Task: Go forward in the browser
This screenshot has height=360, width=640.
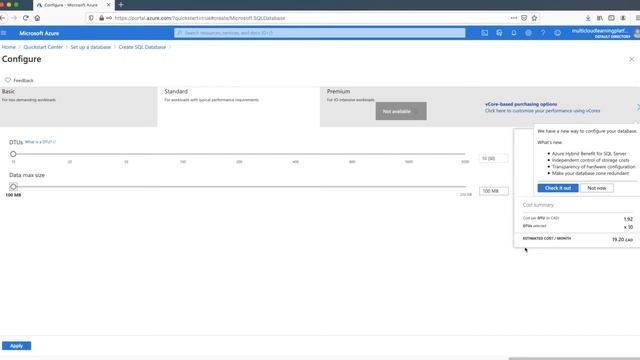Action: [14, 18]
